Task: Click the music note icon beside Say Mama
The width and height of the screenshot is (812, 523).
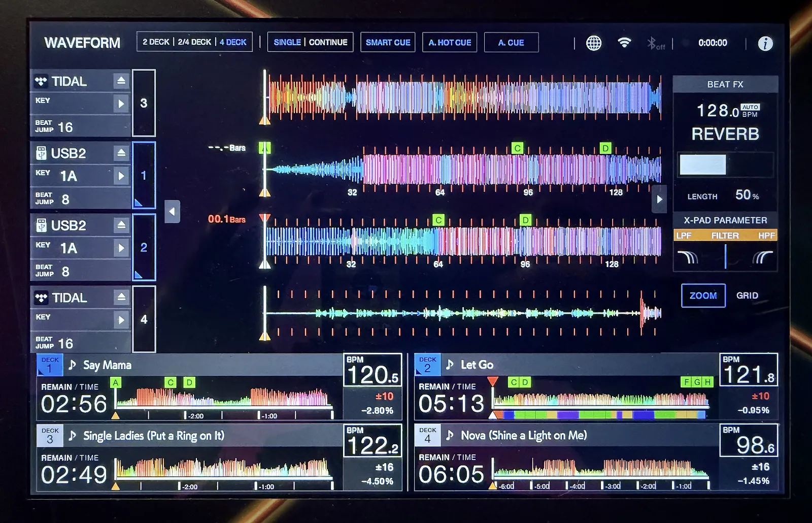Action: (x=73, y=365)
